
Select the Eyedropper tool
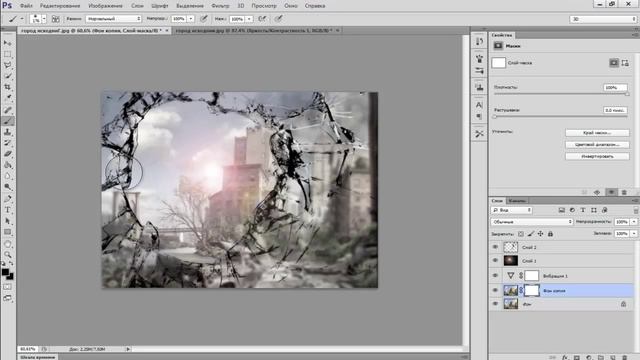(x=7, y=98)
